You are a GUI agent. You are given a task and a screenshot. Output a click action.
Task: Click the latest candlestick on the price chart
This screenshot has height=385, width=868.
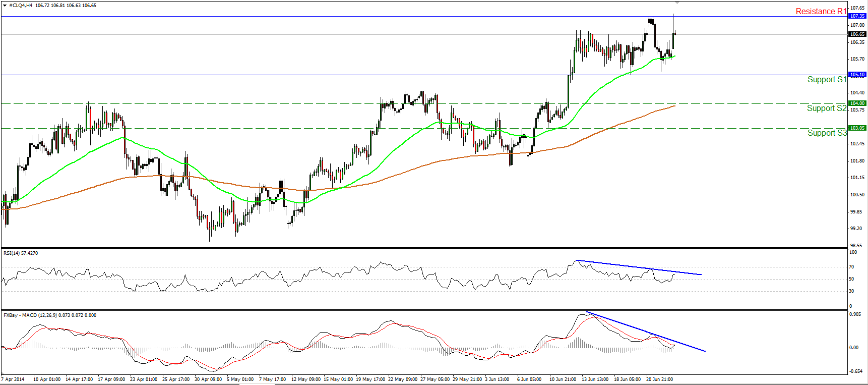(675, 33)
